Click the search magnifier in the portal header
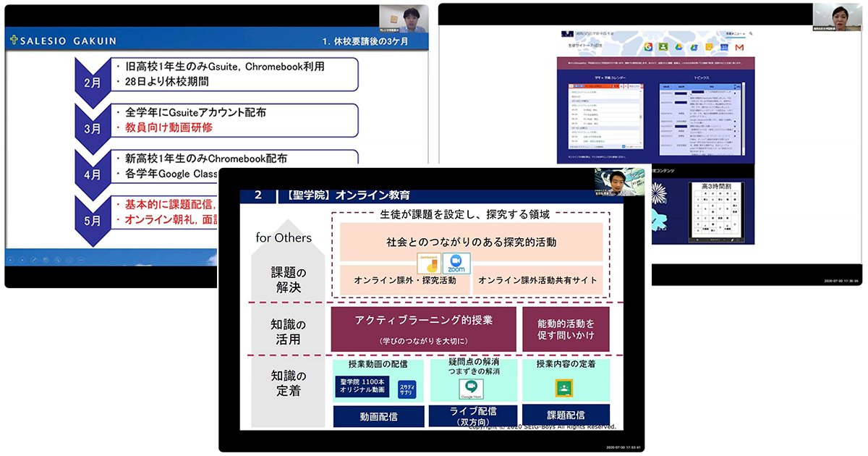 752,33
